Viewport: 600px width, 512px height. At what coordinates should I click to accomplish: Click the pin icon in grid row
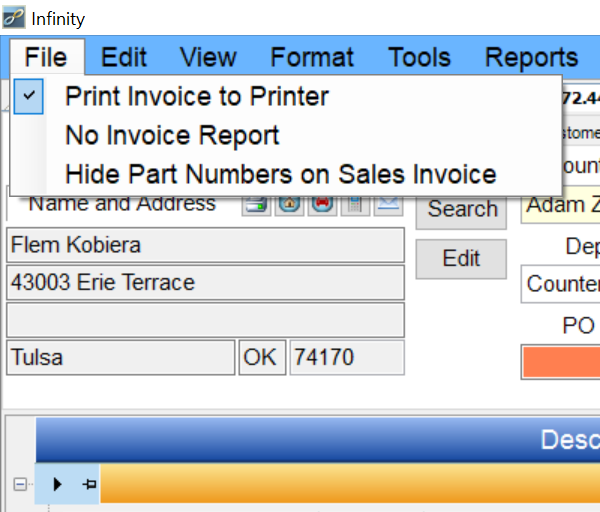tap(88, 485)
